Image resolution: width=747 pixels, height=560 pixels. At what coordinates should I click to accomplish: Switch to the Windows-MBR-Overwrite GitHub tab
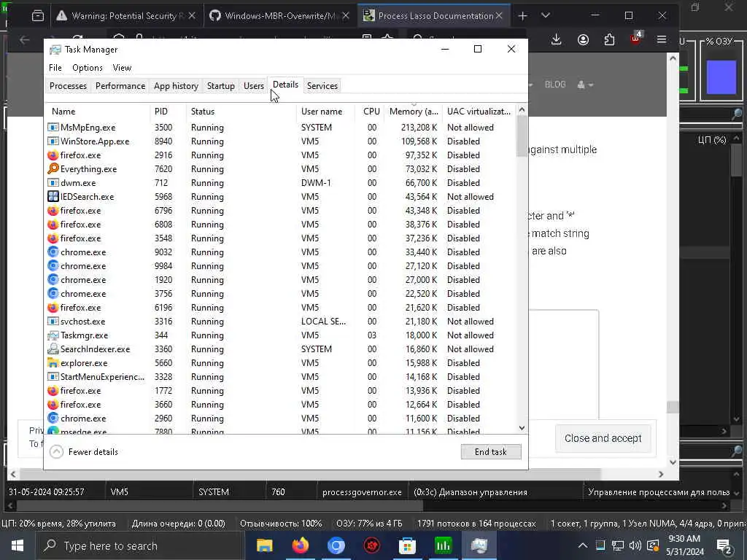click(280, 16)
